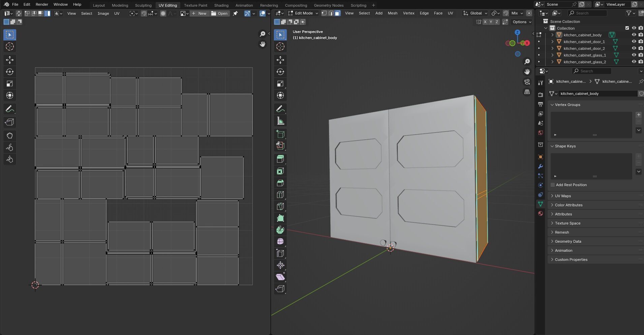Expand the Geometry Data panel

coord(595,241)
